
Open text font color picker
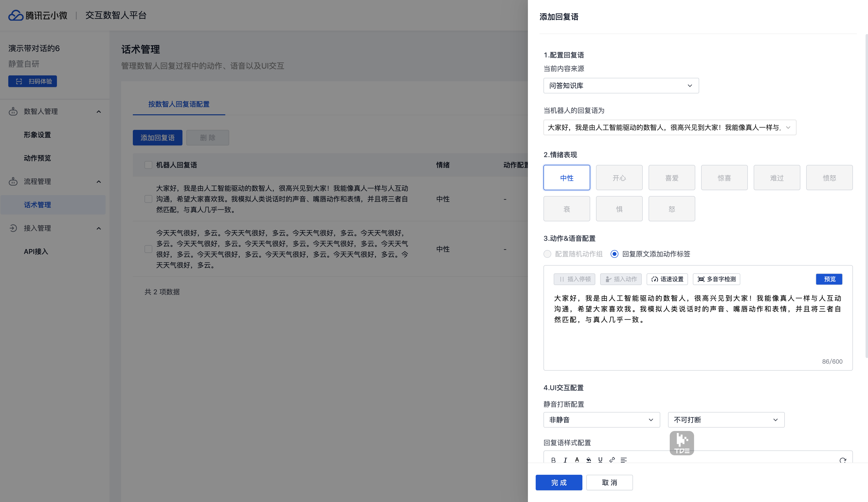click(577, 460)
